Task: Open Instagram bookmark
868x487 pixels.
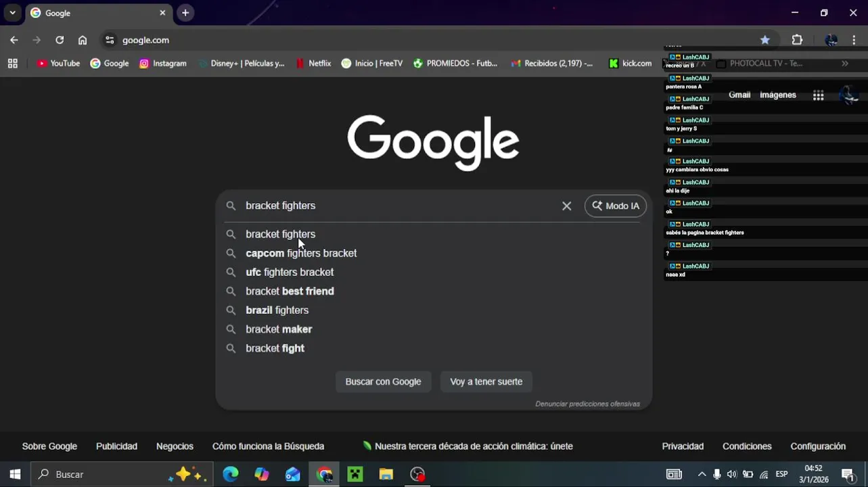Action: click(163, 64)
